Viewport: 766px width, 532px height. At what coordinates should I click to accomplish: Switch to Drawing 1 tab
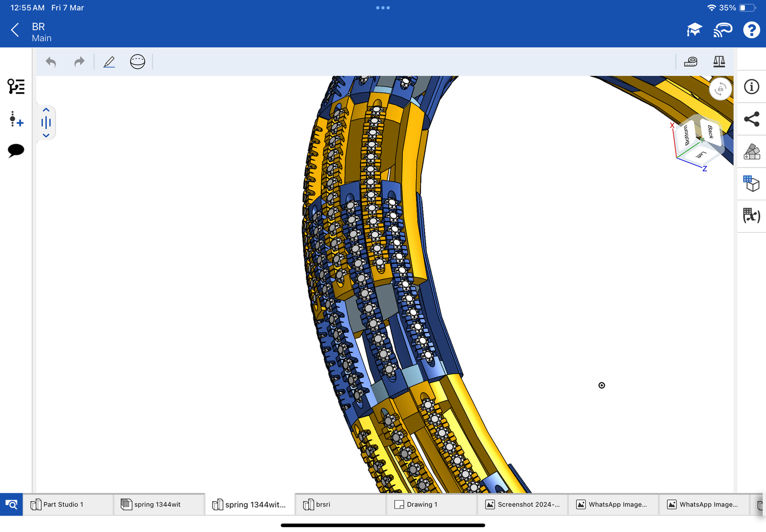point(421,504)
